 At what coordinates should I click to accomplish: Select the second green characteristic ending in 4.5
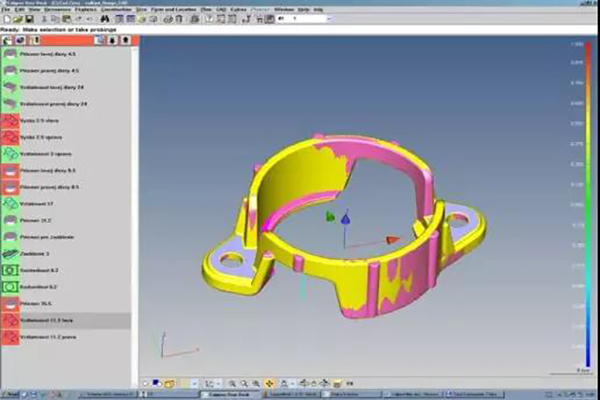tap(65, 71)
